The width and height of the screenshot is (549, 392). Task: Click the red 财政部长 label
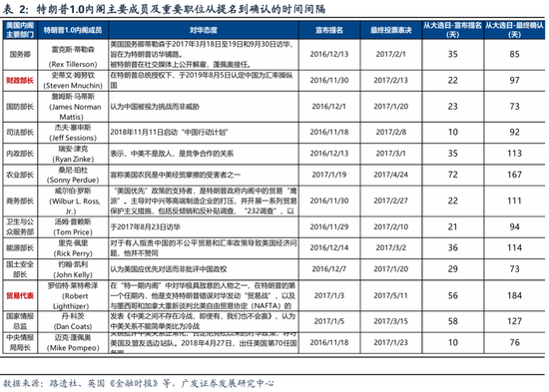pyautogui.click(x=20, y=81)
